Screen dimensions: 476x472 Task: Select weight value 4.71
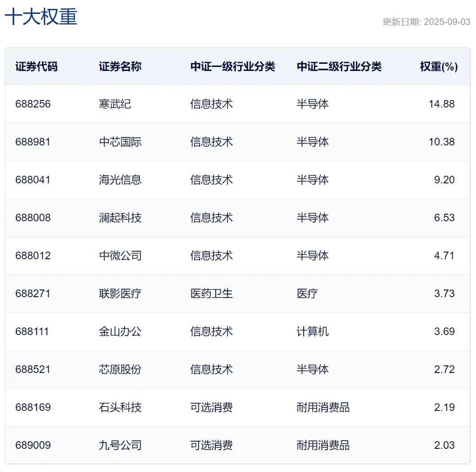point(444,256)
